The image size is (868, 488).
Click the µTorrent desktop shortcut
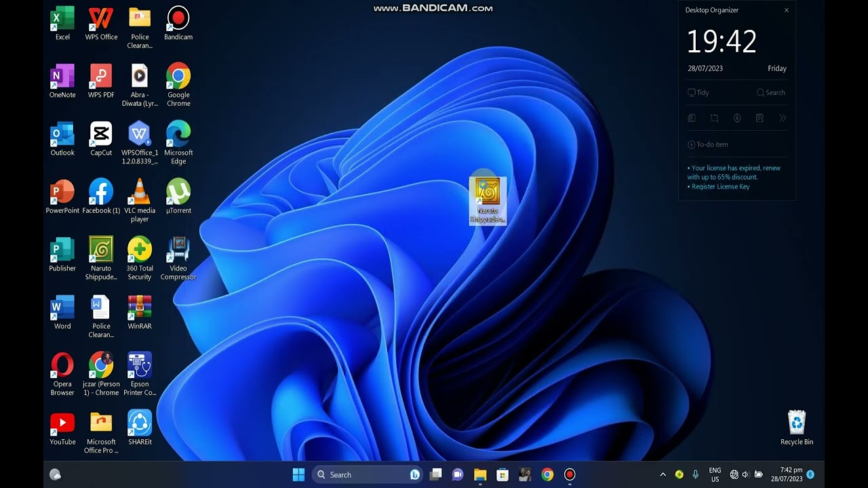point(178,197)
